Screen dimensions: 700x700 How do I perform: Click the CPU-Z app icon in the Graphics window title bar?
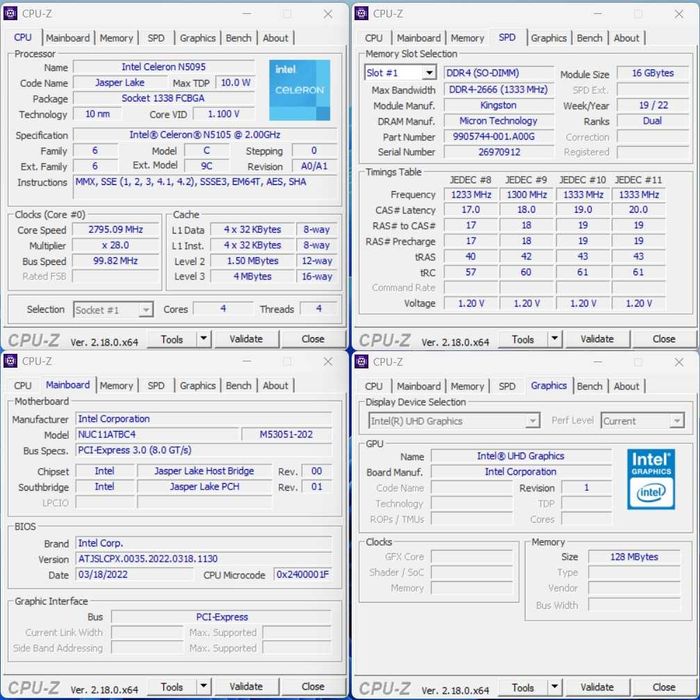[361, 361]
